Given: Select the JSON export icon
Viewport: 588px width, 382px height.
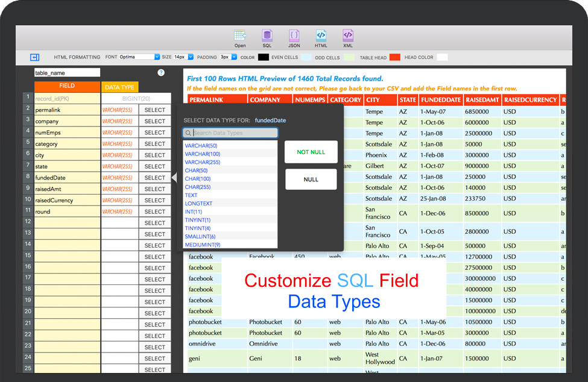Looking at the screenshot, I should pos(294,36).
